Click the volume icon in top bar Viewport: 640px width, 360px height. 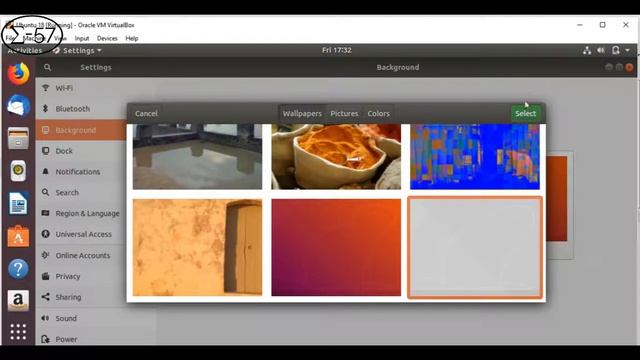point(601,50)
